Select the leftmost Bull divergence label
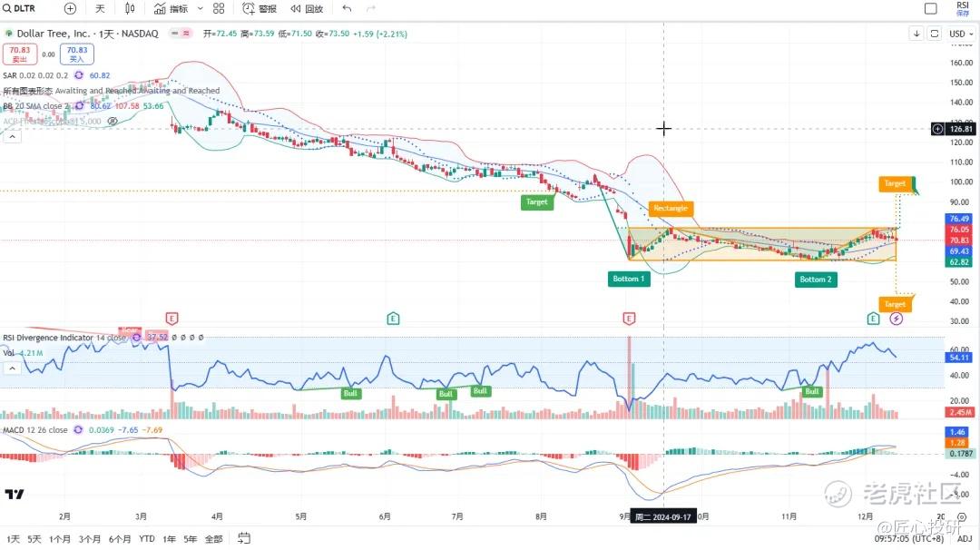This screenshot has width=980, height=550. tap(350, 393)
